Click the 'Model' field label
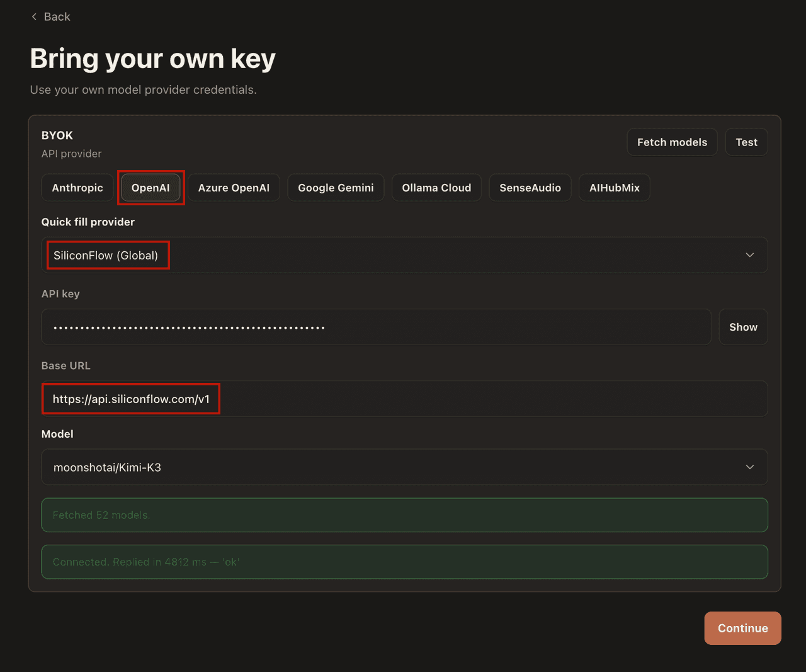 (x=57, y=434)
